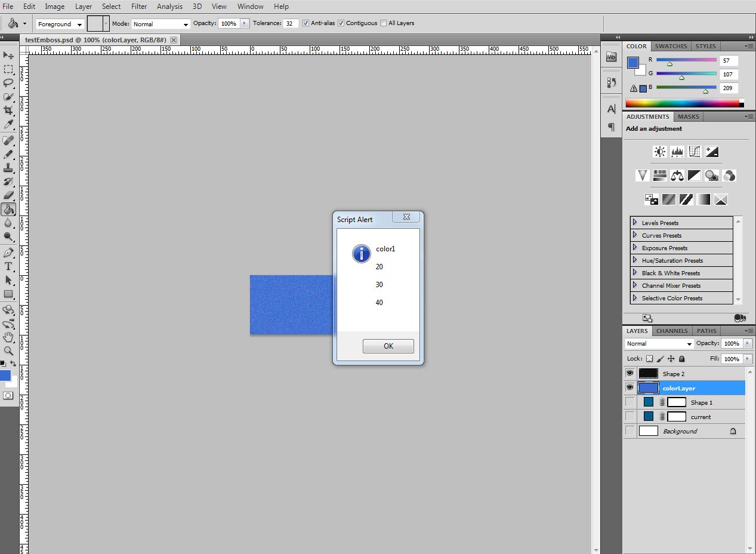Open the Filter menu

(139, 7)
